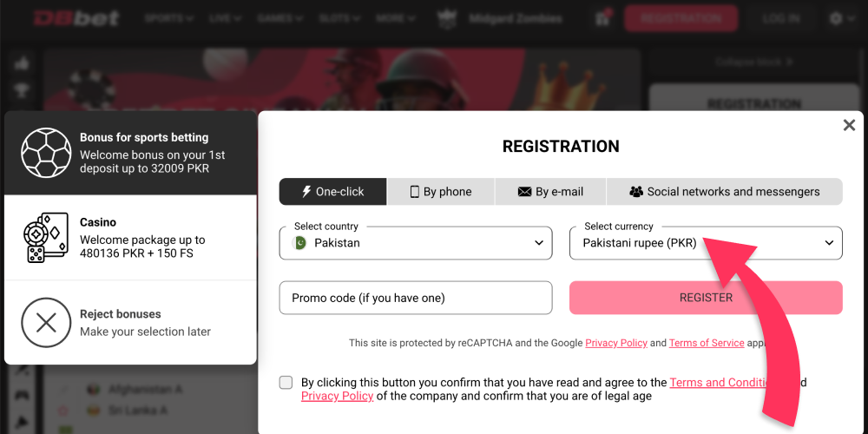The image size is (868, 434).
Task: Click the trophy icon in the left sidebar
Action: click(23, 90)
